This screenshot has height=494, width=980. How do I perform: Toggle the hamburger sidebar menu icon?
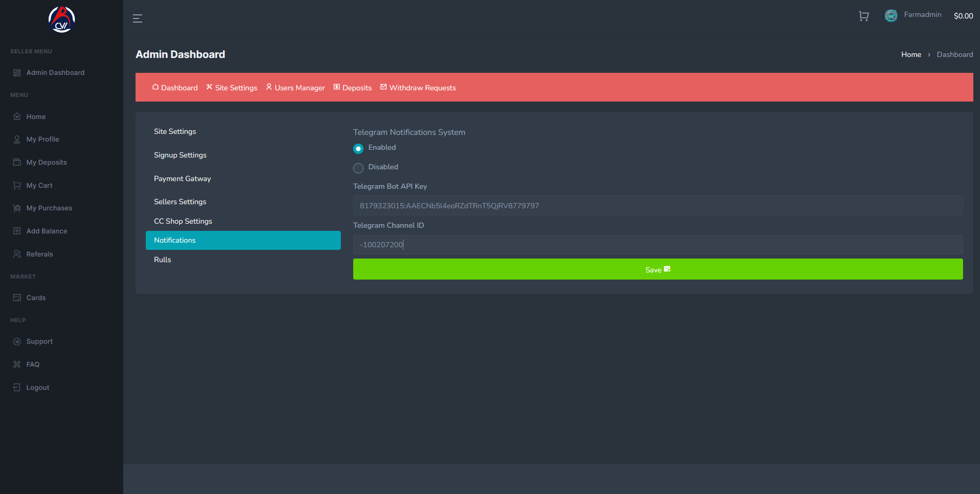coord(138,18)
